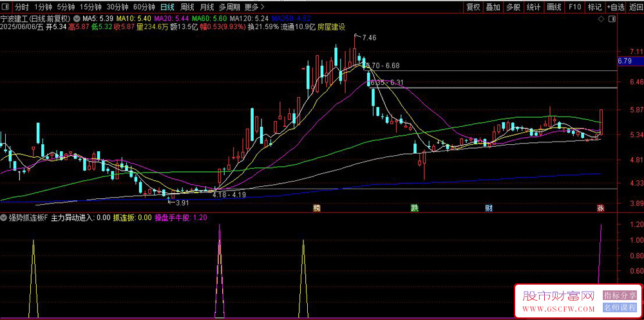The image size is (644, 320).
Task: Open the 统计 statistics button
Action: coord(533,7)
